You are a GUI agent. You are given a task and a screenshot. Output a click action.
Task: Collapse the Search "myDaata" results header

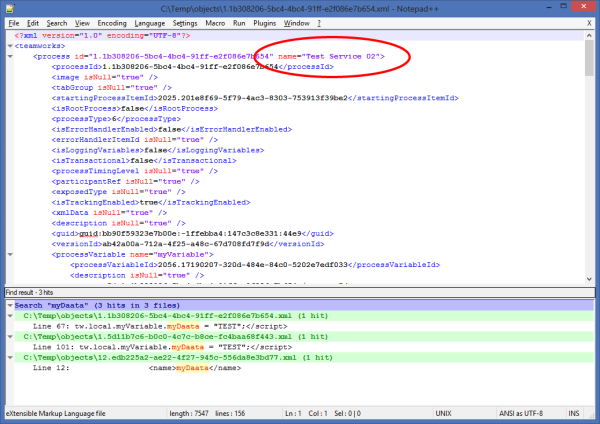[x=10, y=305]
